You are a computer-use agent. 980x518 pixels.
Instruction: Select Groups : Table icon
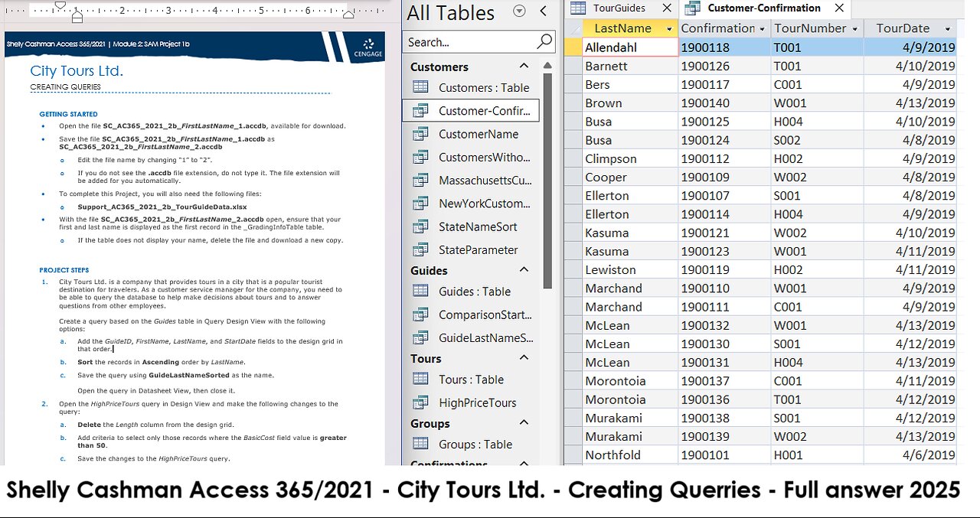click(x=420, y=444)
